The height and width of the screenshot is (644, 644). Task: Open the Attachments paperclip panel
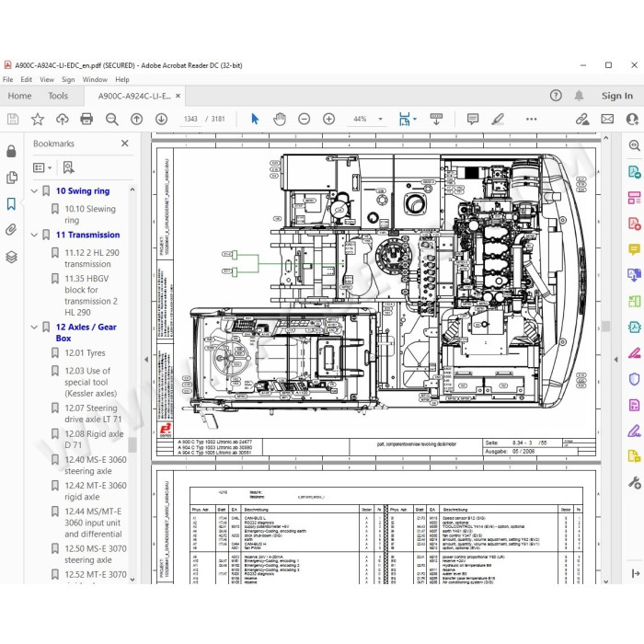pos(11,230)
